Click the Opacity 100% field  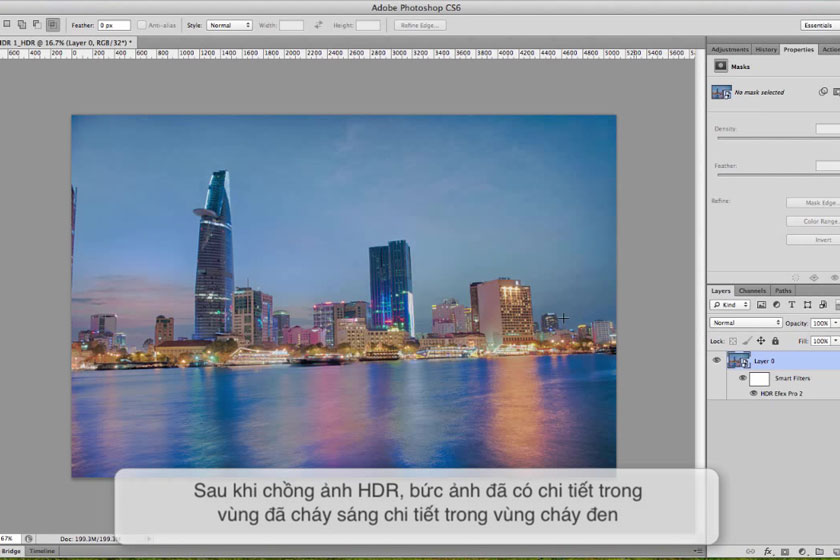coord(820,323)
